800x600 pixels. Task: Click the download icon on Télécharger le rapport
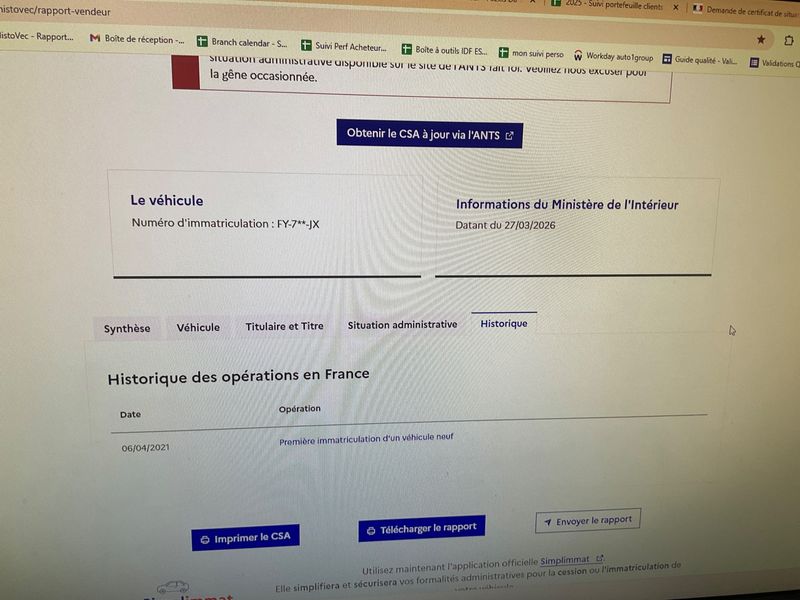[371, 531]
